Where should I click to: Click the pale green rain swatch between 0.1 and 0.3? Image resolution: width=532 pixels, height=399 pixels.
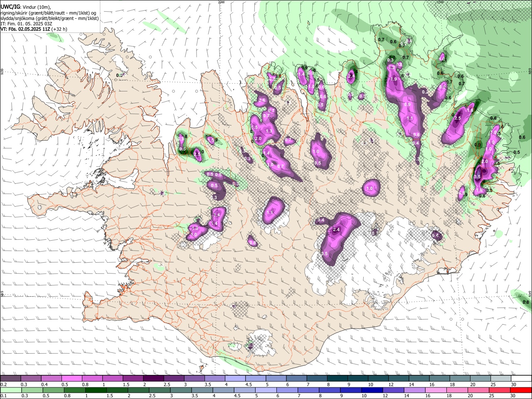(10, 390)
